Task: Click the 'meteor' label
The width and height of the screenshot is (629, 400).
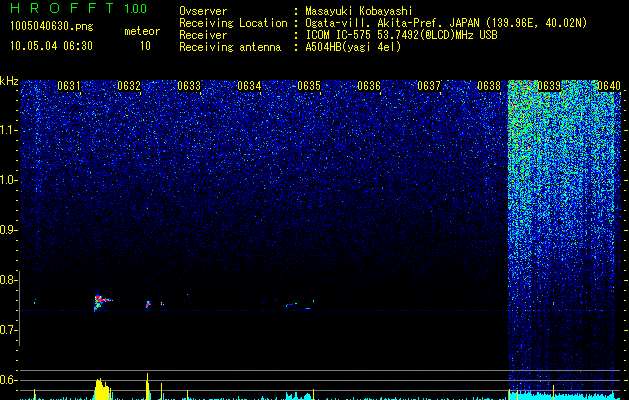Action: pos(142,31)
